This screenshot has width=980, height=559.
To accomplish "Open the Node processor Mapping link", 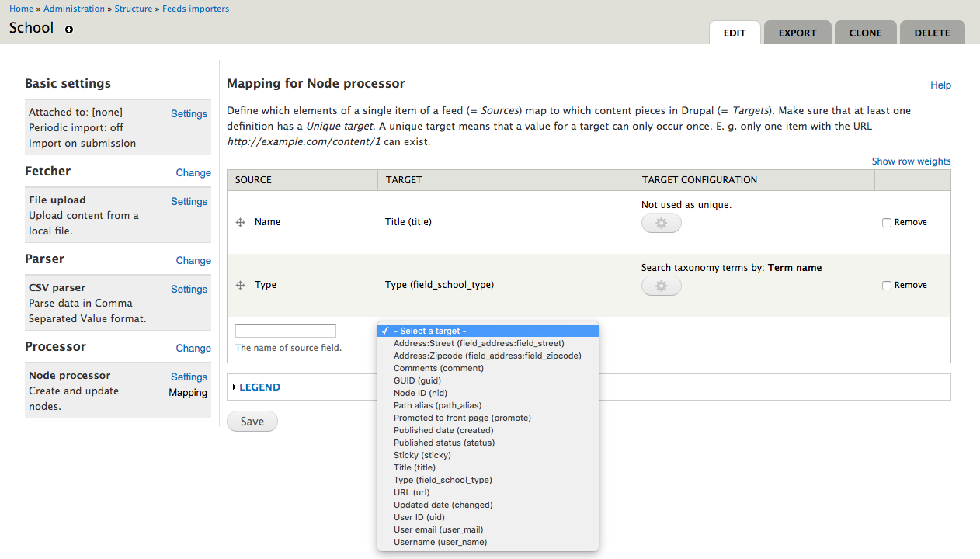I will 188,393.
